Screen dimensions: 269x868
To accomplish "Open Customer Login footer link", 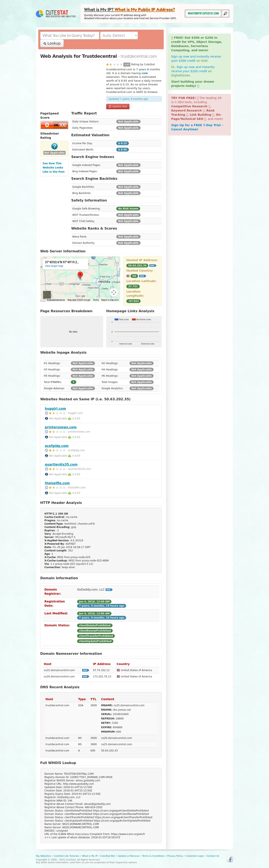I will point(195,856).
